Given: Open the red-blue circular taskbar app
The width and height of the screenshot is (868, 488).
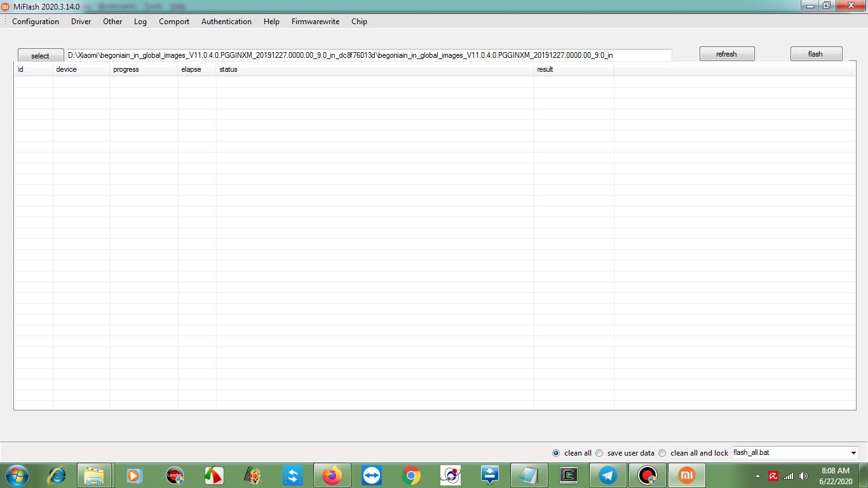Looking at the screenshot, I should 451,475.
